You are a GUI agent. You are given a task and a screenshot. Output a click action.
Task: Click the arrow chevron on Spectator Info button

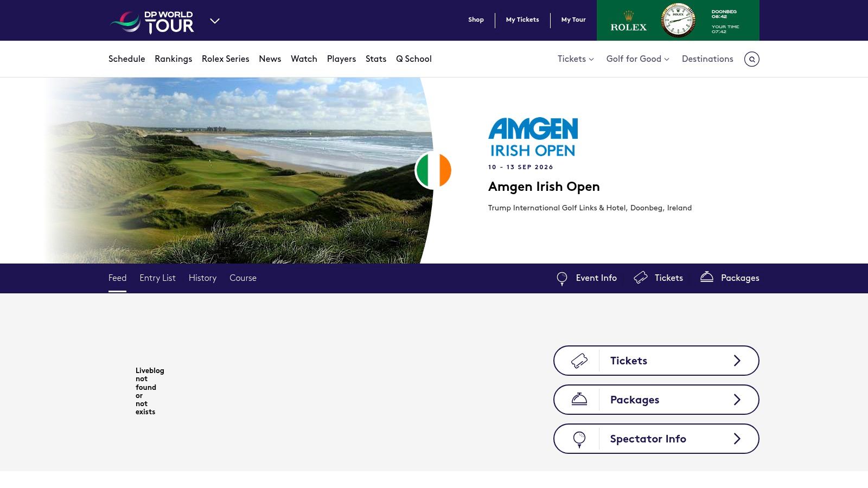point(737,439)
